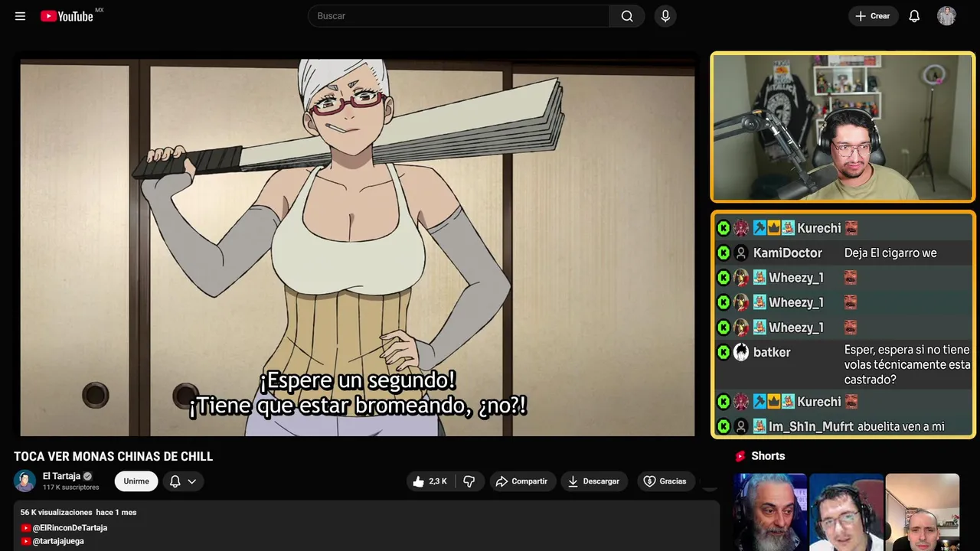
Task: Click the magnifier search button
Action: pyautogui.click(x=627, y=16)
